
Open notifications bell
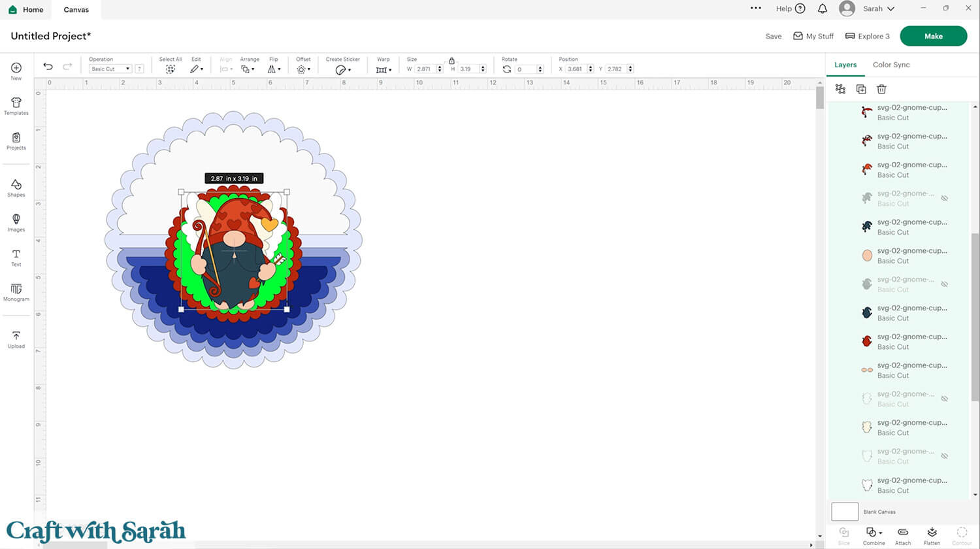click(823, 8)
